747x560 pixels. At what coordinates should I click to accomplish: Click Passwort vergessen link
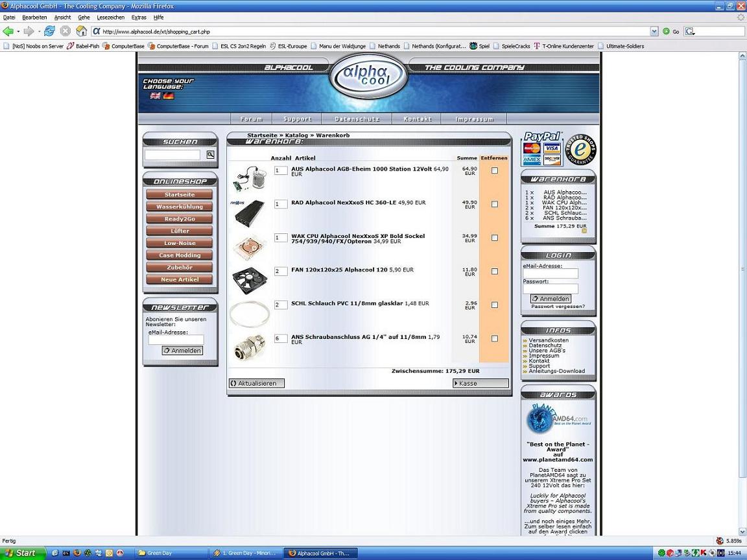coord(558,307)
